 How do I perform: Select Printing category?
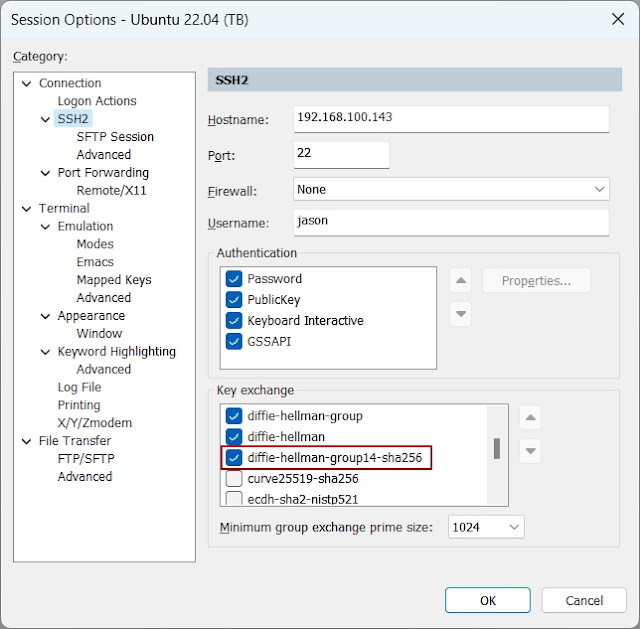click(79, 405)
